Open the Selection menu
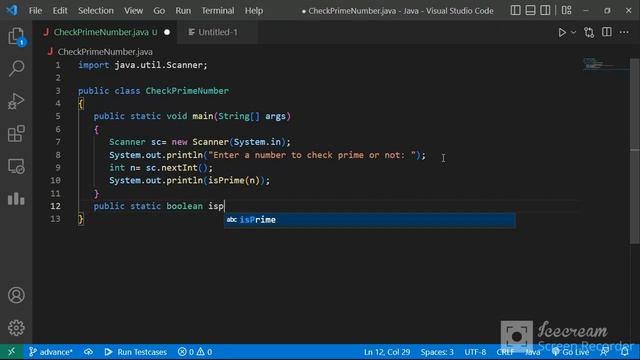 tap(96, 11)
